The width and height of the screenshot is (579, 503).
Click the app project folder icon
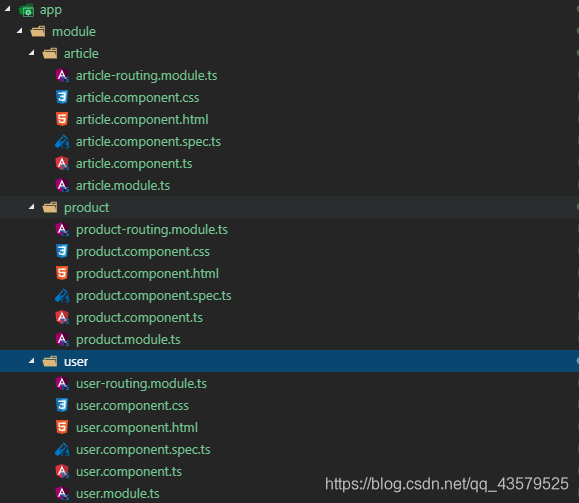pos(26,10)
